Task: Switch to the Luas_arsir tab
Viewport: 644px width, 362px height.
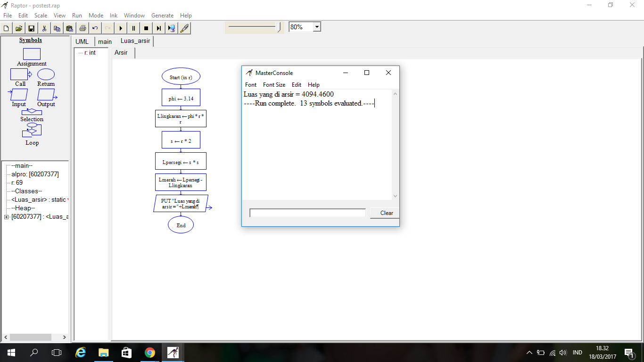Action: click(x=135, y=41)
